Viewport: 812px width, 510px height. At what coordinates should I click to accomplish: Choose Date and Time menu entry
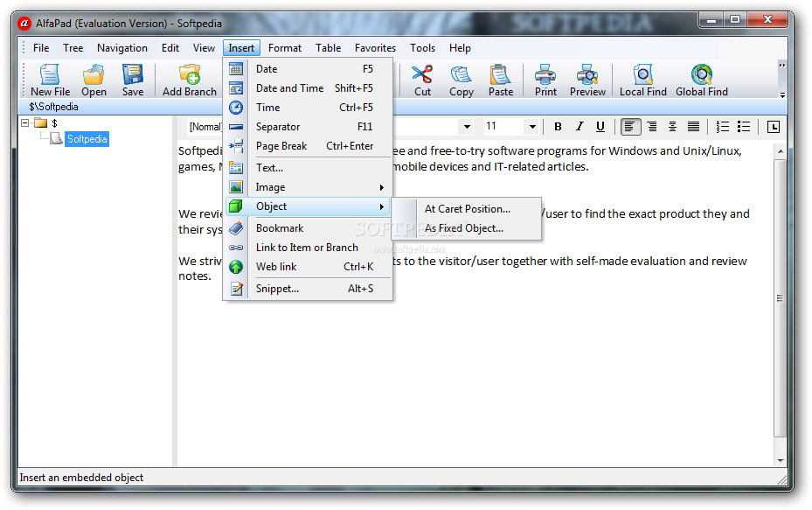click(309, 88)
